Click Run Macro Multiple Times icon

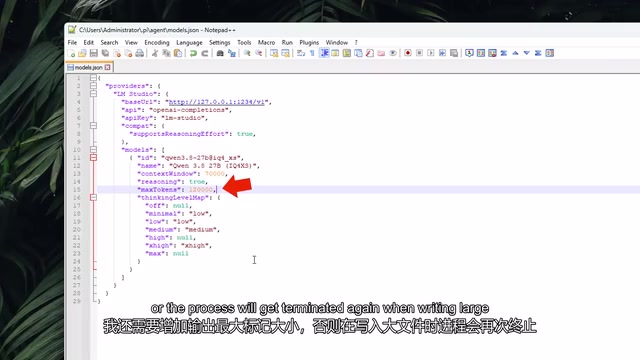(x=442, y=53)
